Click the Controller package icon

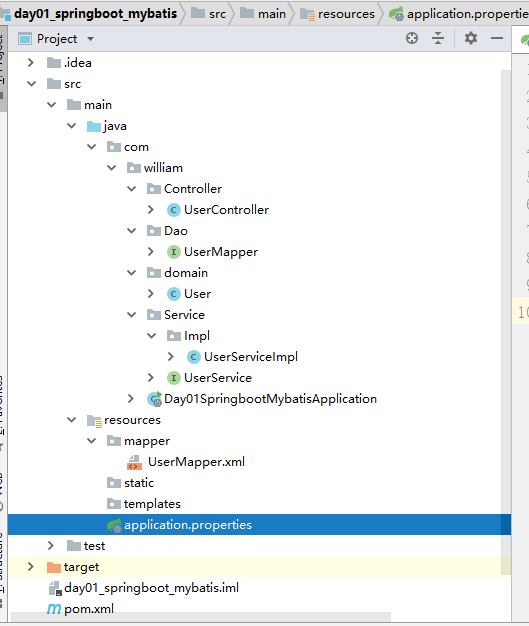click(x=154, y=189)
